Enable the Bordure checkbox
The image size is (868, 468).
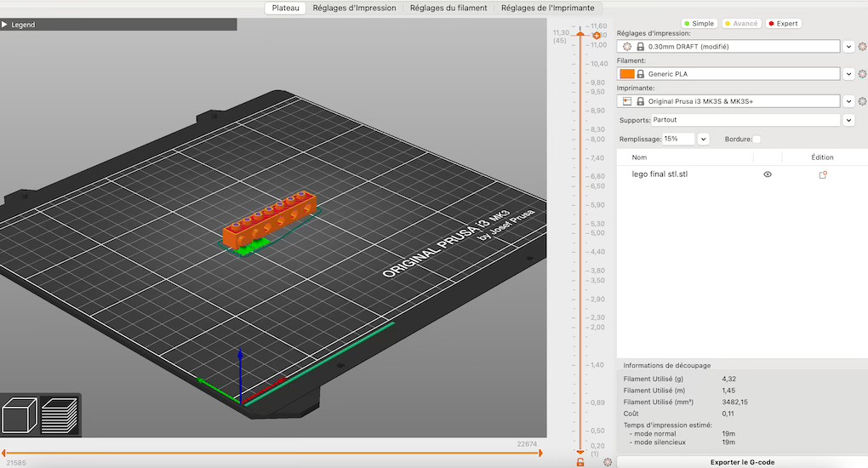(x=757, y=139)
